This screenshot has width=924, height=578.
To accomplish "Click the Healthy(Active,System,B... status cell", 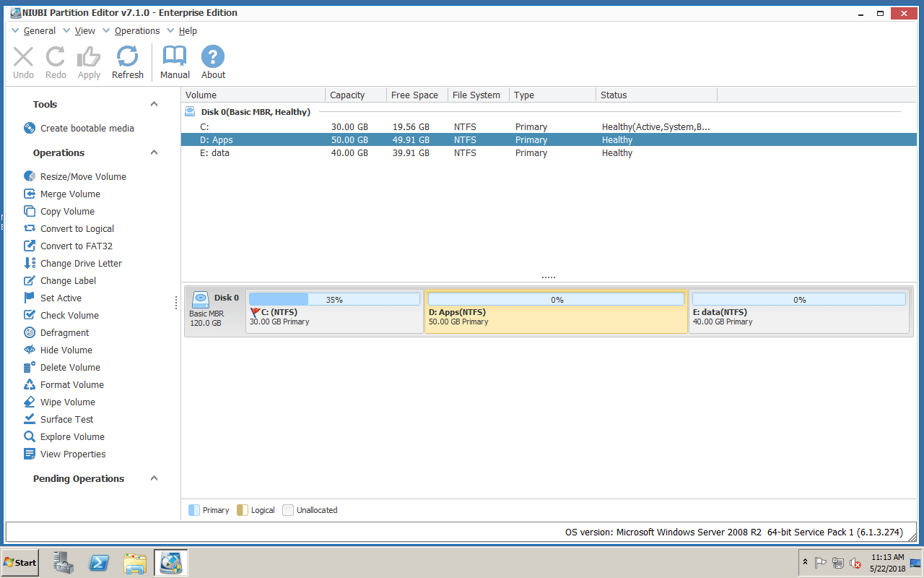I will tap(656, 126).
